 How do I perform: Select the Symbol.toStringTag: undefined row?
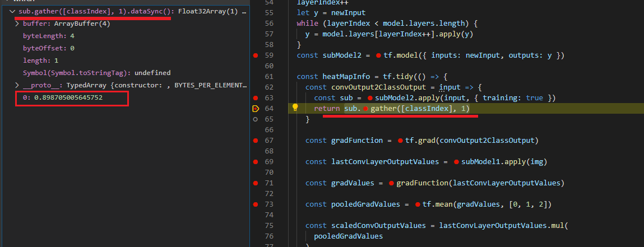(125, 73)
